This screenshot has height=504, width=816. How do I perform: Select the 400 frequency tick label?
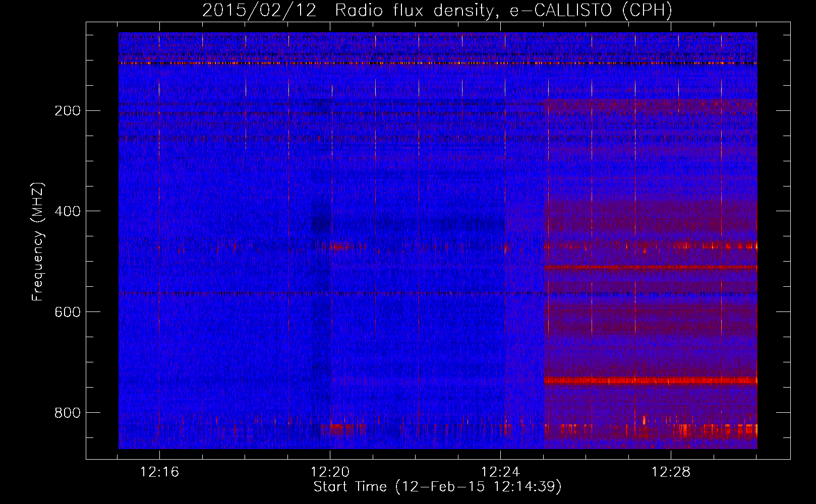68,212
